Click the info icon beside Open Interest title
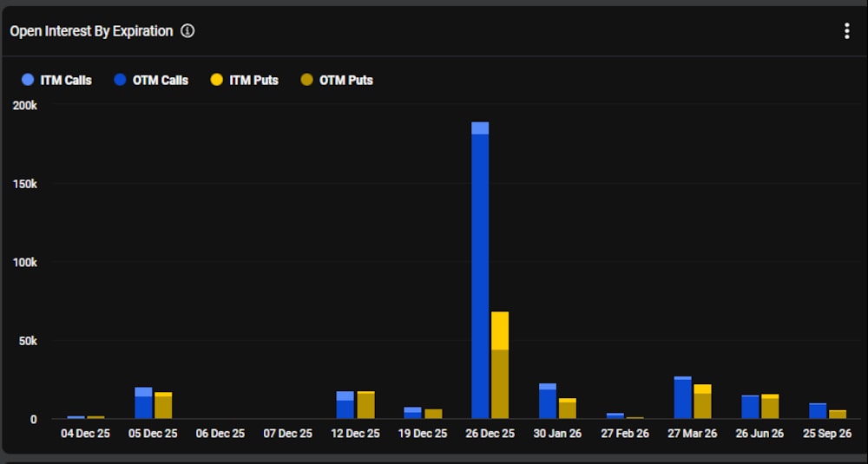 point(187,31)
